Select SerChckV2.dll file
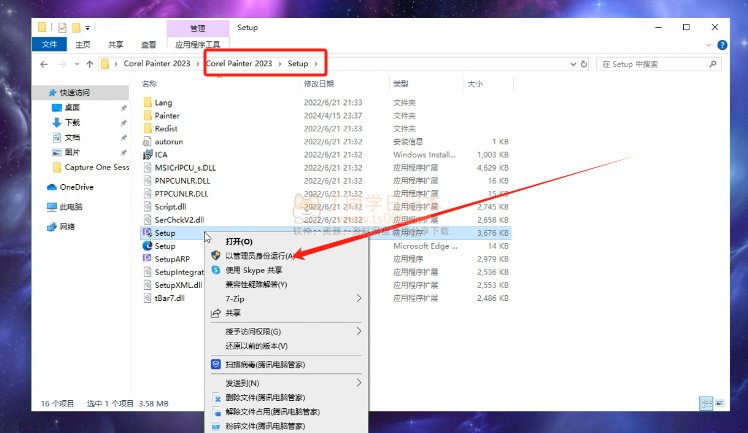 179,220
